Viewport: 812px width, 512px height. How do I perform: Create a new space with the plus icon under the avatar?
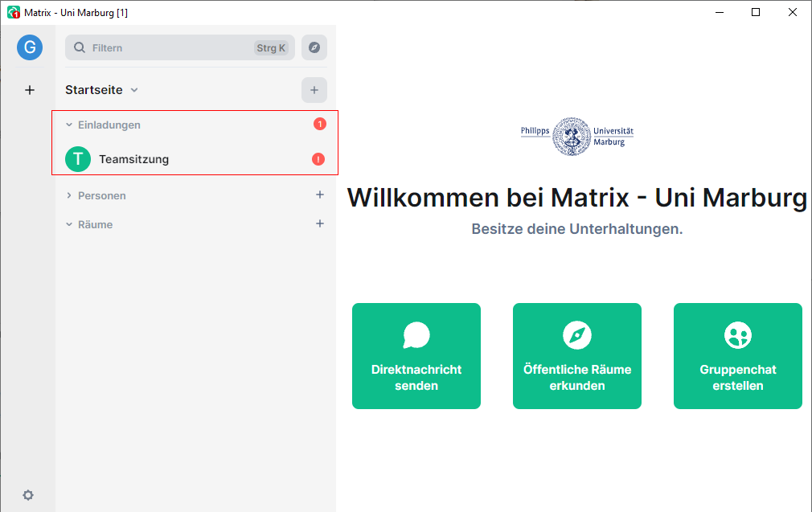tap(30, 90)
